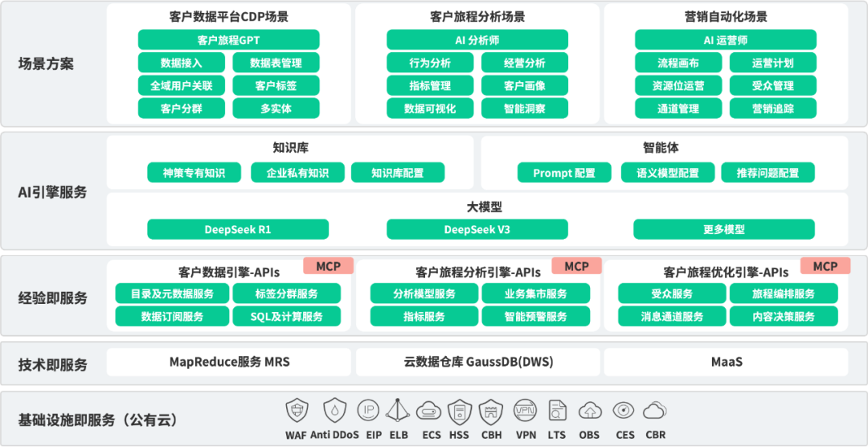Click the AI 运营师 block
The image size is (868, 447).
tap(726, 40)
